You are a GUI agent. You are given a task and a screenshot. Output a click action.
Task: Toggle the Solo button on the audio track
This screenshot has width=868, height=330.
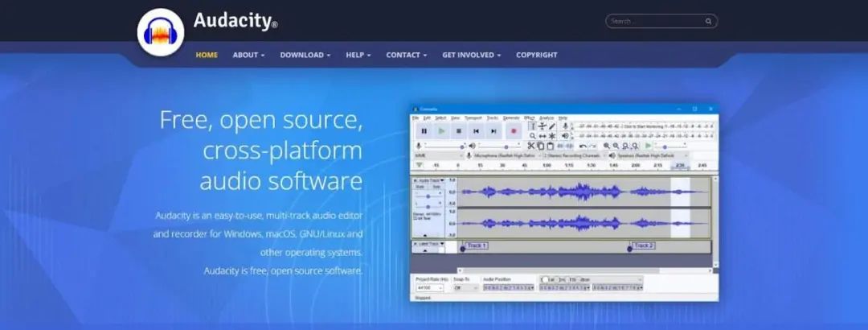pyautogui.click(x=436, y=187)
